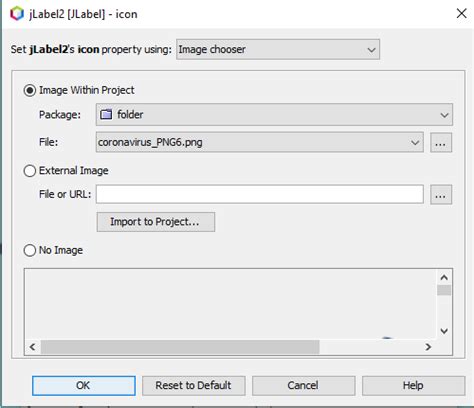Click the NetBeans icon in title bar
Image resolution: width=474 pixels, height=408 pixels.
(17, 14)
